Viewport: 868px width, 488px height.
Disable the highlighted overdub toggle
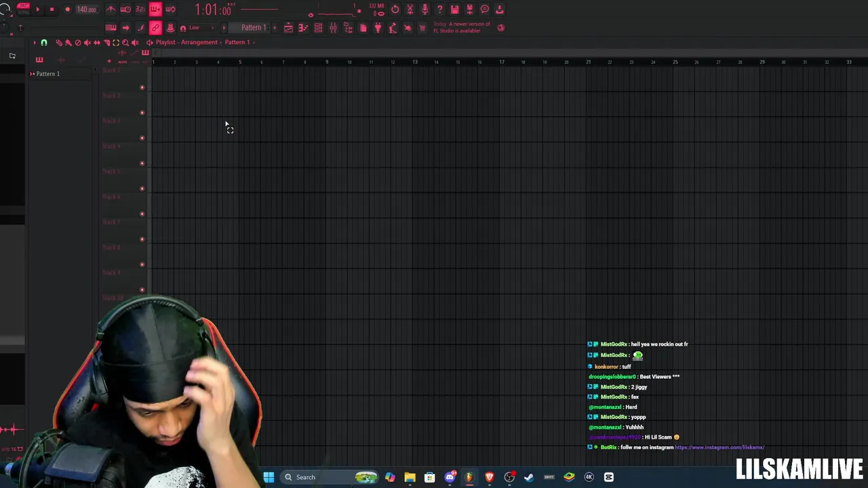155,9
